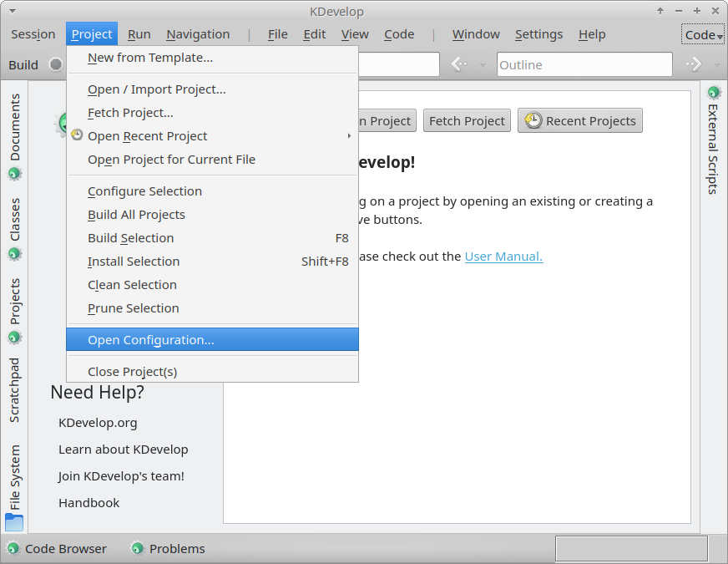Click Join KDevelop's team link
The height and width of the screenshot is (564, 728).
[121, 476]
